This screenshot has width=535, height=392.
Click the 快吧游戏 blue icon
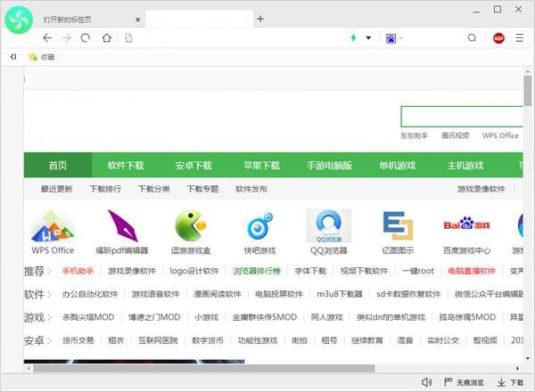259,226
